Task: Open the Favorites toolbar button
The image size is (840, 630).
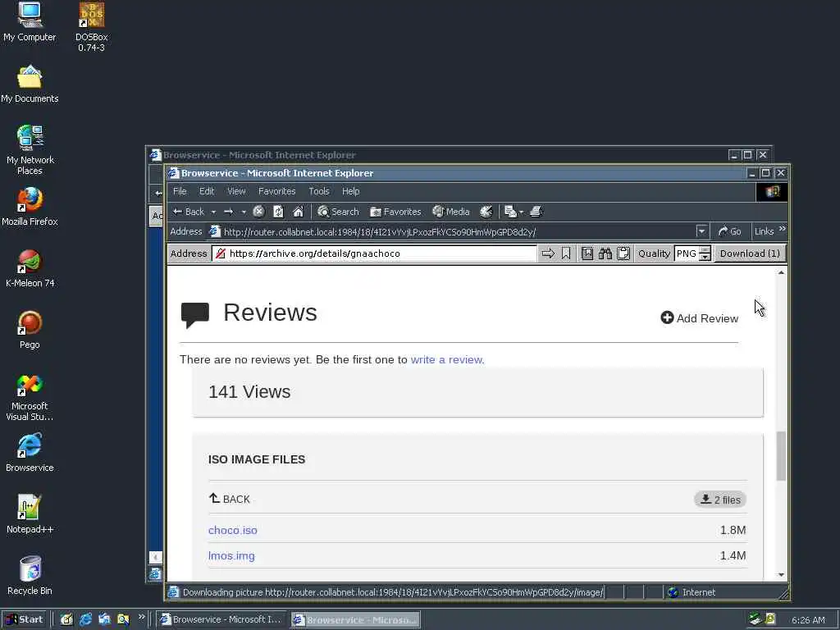Action: coord(395,212)
